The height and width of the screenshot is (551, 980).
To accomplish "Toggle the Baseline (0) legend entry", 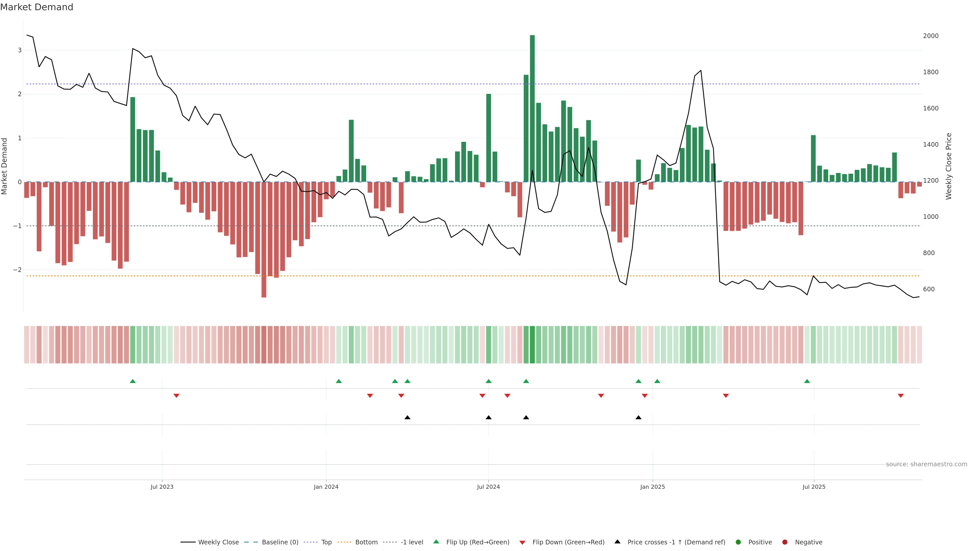I will coord(280,542).
